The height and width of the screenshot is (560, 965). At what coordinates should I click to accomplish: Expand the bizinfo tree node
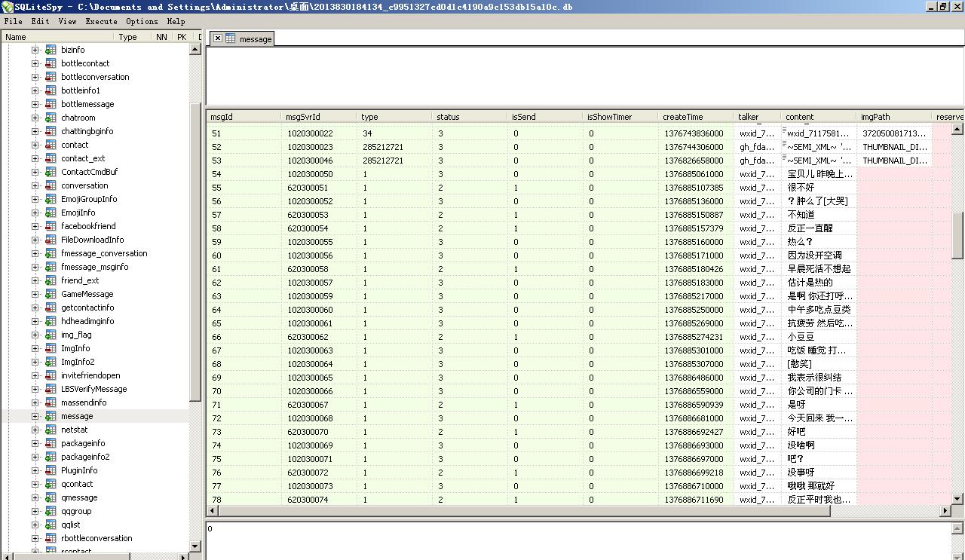point(35,50)
